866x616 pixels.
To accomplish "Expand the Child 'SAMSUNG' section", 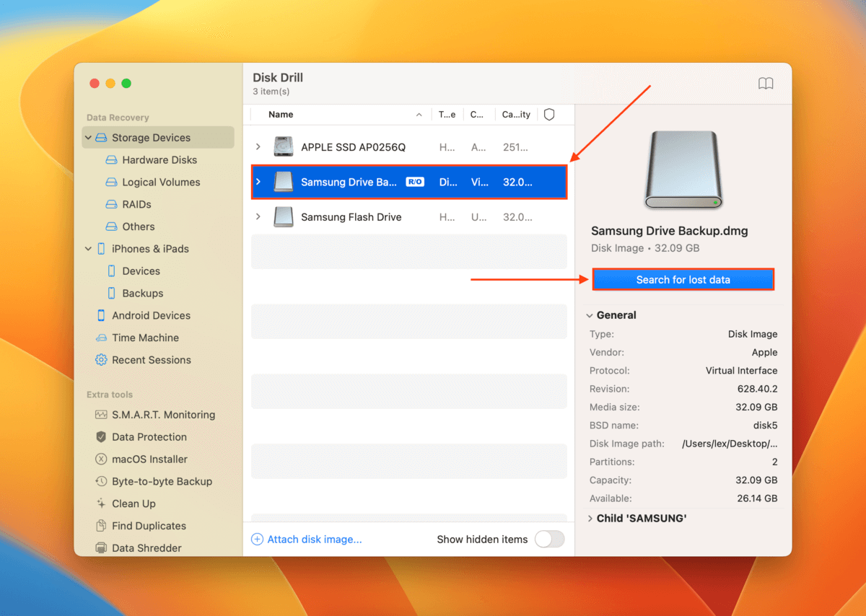I will [x=590, y=519].
